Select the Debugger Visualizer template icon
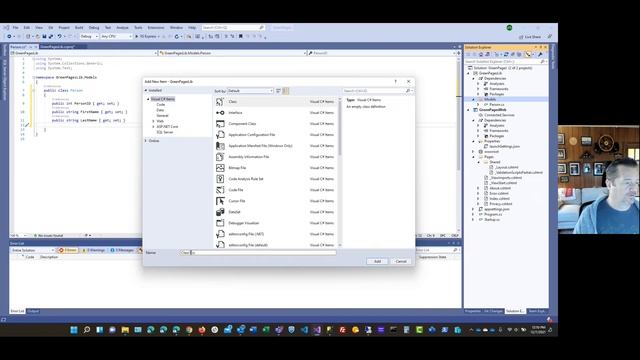 (x=220, y=223)
